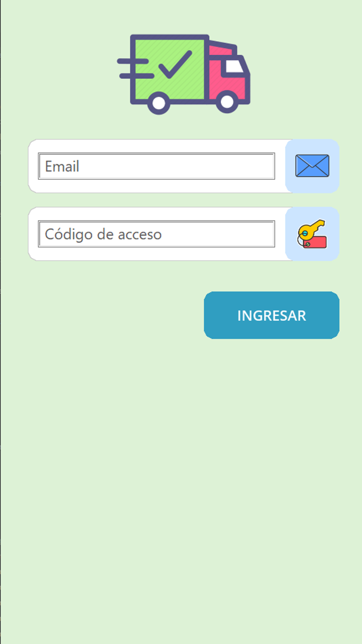Viewport: 362px width, 644px height.
Task: Click the 'Código de acceso' placeholder text
Action: coord(103,234)
